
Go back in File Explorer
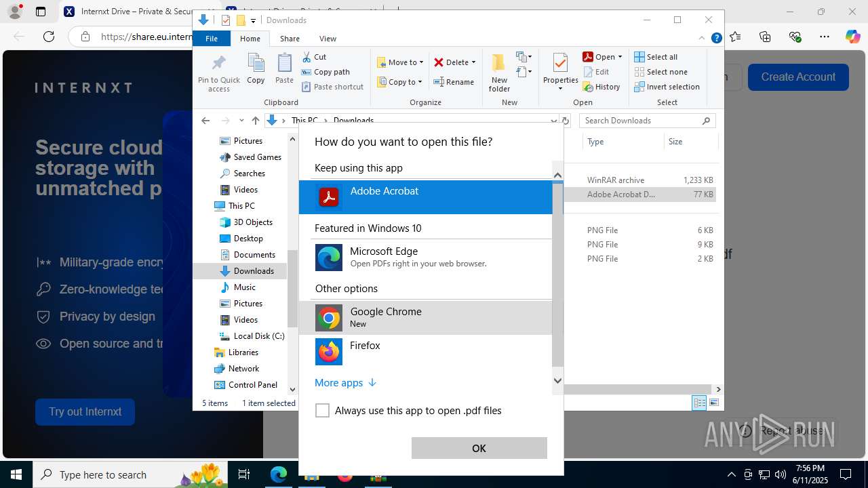tap(205, 121)
